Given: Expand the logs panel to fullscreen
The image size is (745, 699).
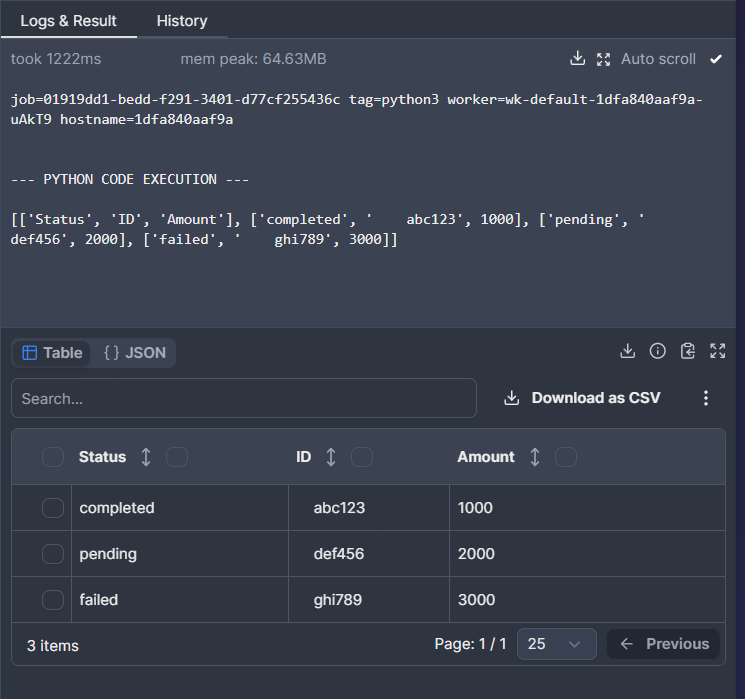Looking at the screenshot, I should 603,59.
